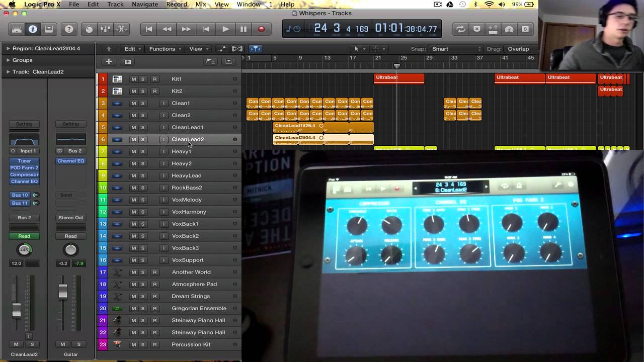Toggle Cycle mode button
The image size is (644, 362).
[461, 29]
